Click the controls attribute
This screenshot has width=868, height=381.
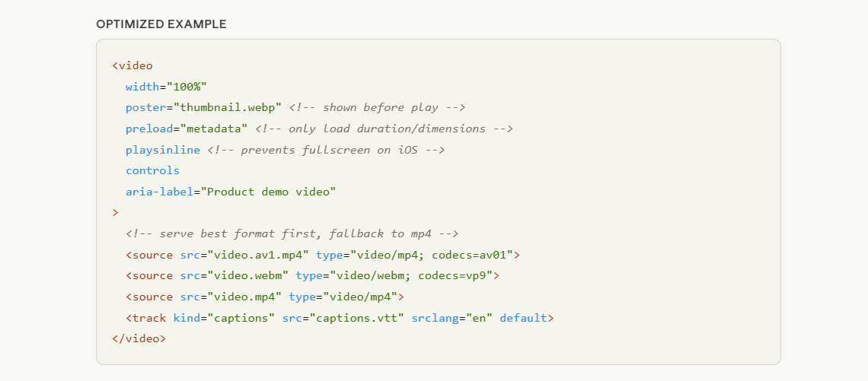153,171
